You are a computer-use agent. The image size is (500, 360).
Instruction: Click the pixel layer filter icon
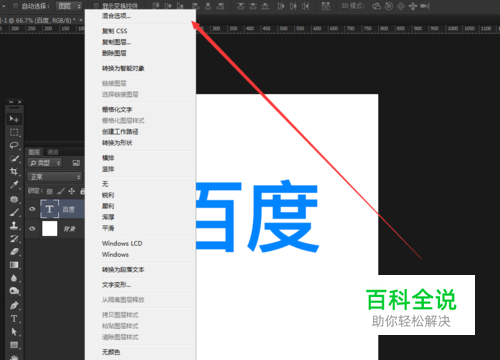pyautogui.click(x=76, y=163)
